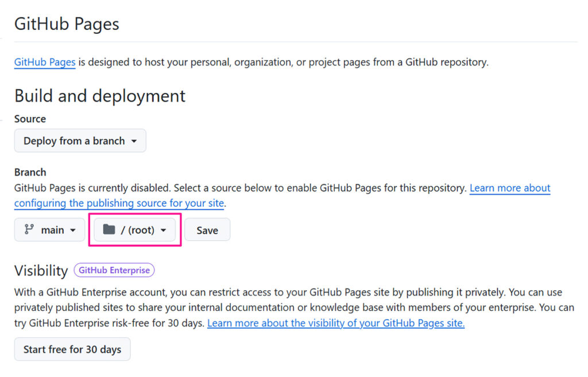This screenshot has height=377, width=588.
Task: Click the Visibility section heading
Action: pyautogui.click(x=41, y=270)
